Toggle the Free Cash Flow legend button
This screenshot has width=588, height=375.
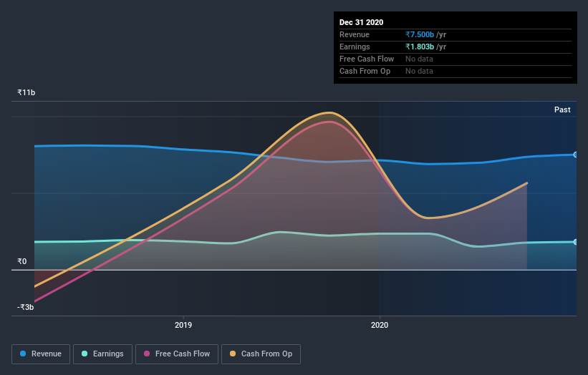tap(177, 354)
